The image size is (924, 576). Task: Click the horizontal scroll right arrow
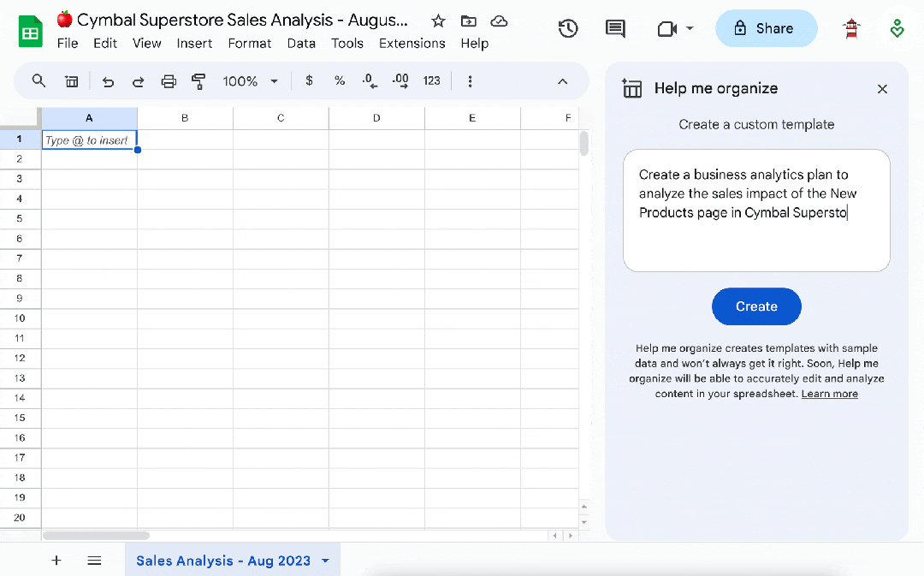point(570,535)
